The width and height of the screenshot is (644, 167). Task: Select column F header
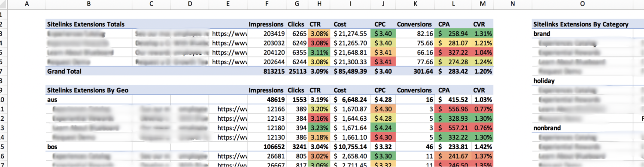[267, 4]
